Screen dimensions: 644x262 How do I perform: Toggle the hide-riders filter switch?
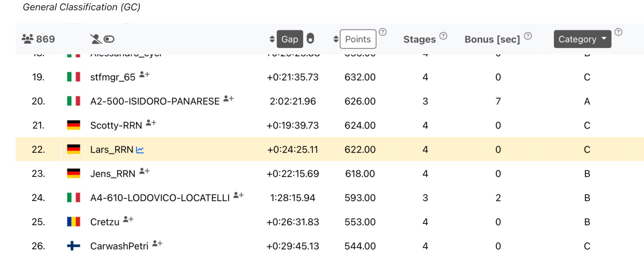(x=109, y=39)
